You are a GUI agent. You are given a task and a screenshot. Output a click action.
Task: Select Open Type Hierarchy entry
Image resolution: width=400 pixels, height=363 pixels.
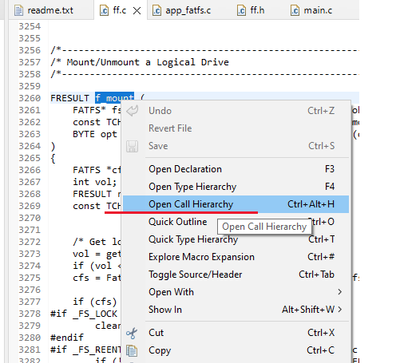236,187
